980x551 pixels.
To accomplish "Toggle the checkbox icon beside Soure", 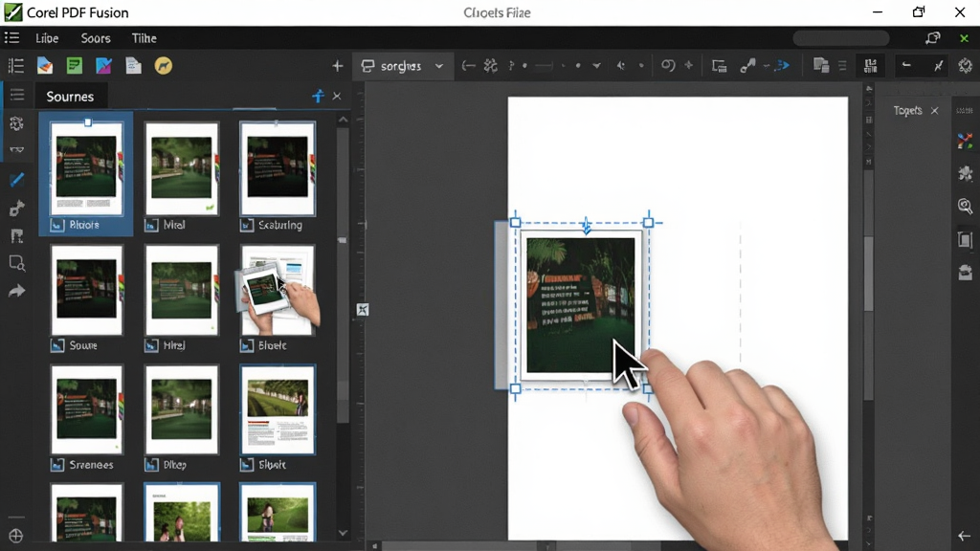I will tap(57, 344).
